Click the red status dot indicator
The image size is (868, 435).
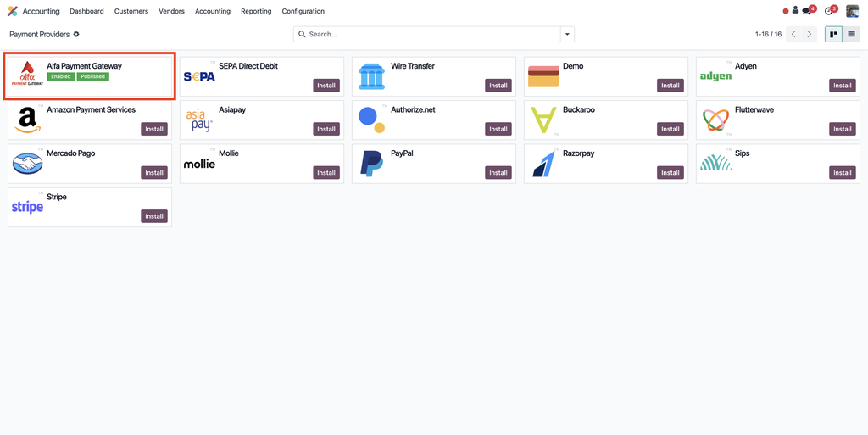[x=786, y=11]
